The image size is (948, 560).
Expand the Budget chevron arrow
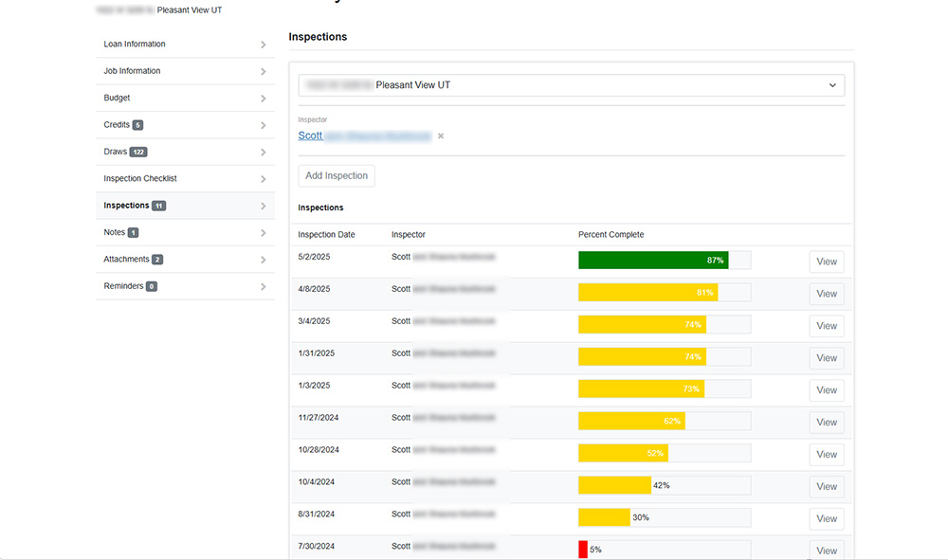(x=263, y=99)
